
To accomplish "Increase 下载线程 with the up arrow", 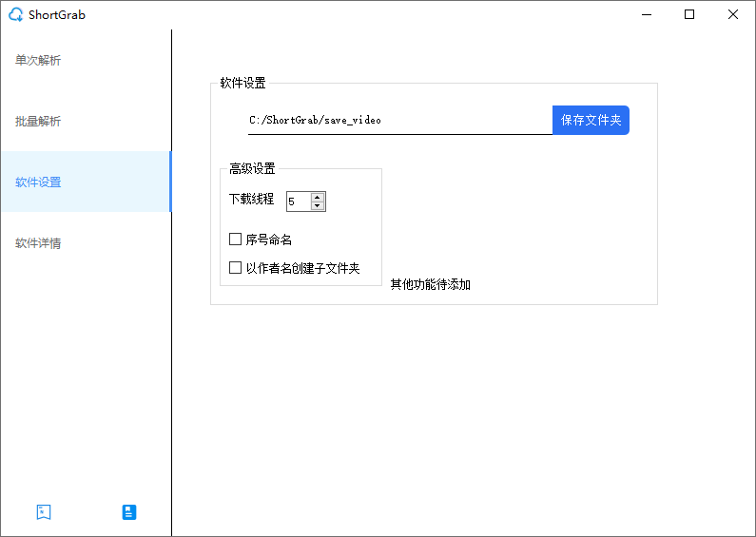I will pyautogui.click(x=318, y=197).
